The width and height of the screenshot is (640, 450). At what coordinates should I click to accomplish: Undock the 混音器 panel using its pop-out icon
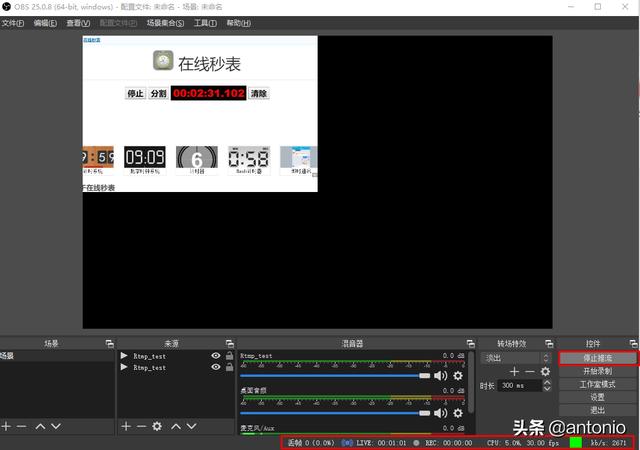coord(467,343)
